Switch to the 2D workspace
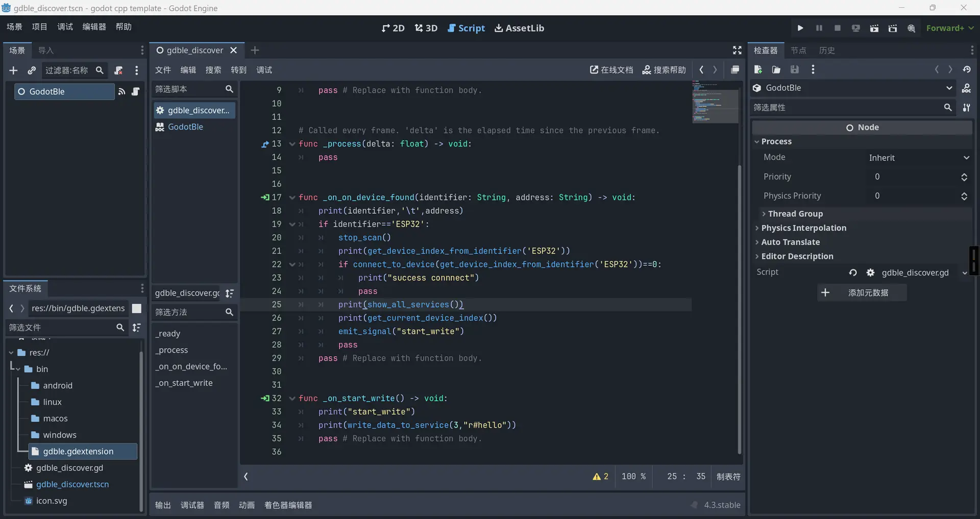Viewport: 980px width, 519px height. click(x=393, y=28)
